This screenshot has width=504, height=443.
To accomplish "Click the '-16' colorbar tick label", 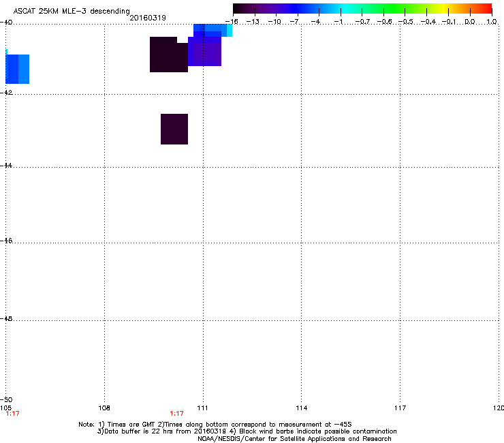I will [232, 22].
